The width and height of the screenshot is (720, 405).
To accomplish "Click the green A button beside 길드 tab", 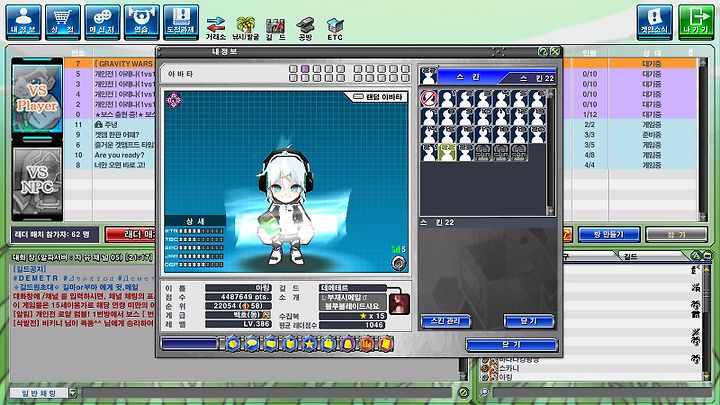I will tap(696, 255).
